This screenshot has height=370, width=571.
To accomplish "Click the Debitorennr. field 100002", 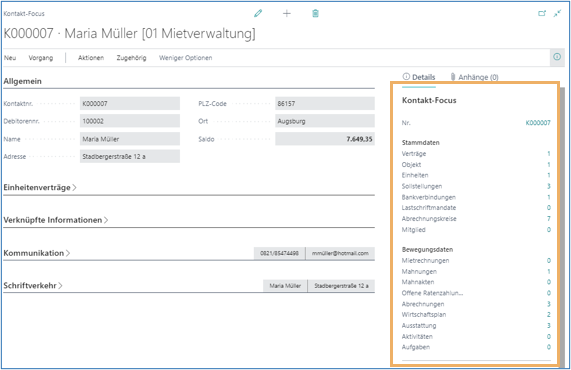I will click(x=130, y=121).
